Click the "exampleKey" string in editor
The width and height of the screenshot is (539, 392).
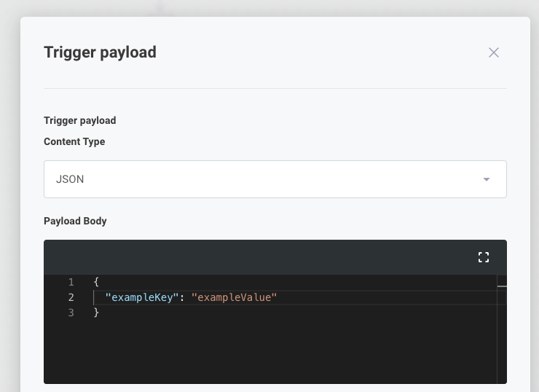pyautogui.click(x=141, y=297)
